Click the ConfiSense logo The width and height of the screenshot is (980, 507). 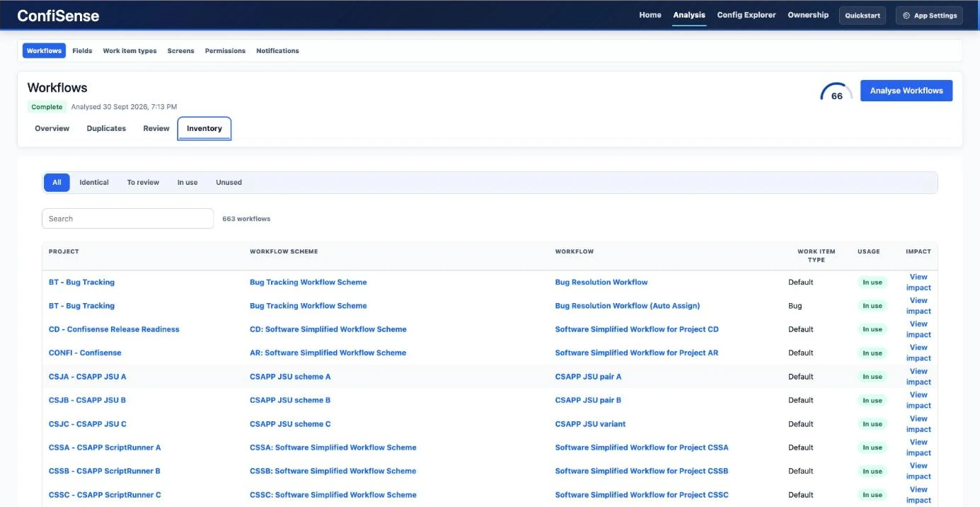[58, 16]
